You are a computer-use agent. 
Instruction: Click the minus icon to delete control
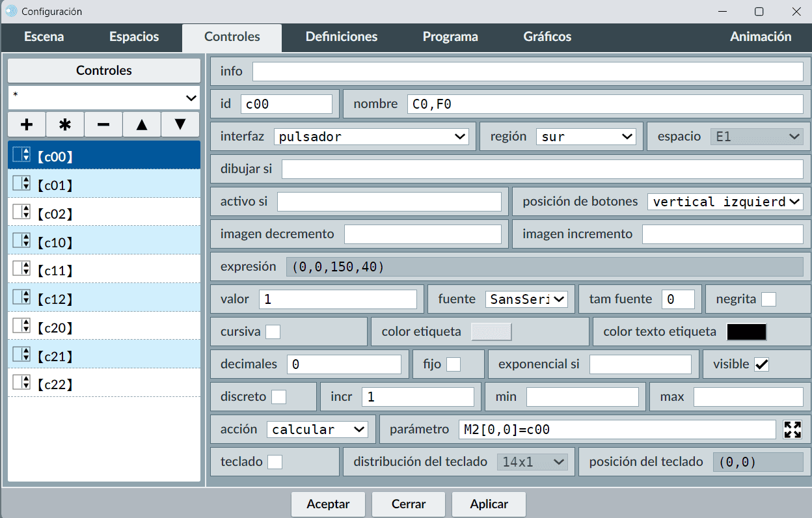coord(103,124)
